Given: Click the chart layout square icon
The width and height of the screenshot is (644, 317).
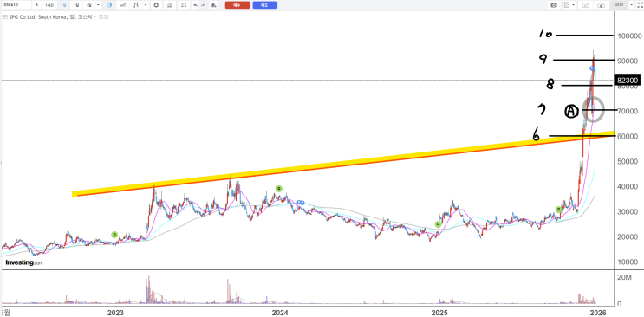Looking at the screenshot, I should click(x=567, y=5).
